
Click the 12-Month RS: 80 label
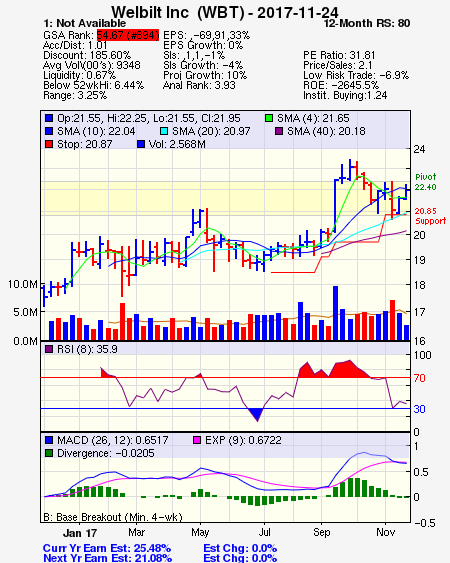[367, 24]
